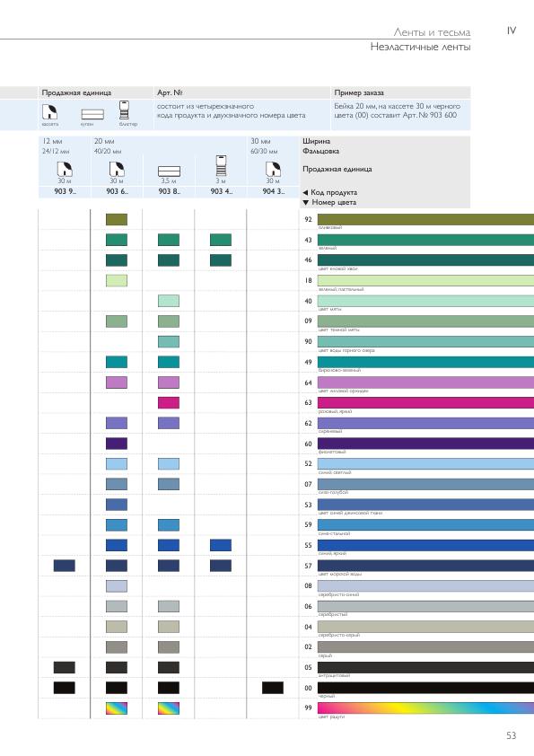Viewport: 534px width, 756px height.
Task: Click the cassette icon above code 904 3..
Action: click(x=273, y=169)
